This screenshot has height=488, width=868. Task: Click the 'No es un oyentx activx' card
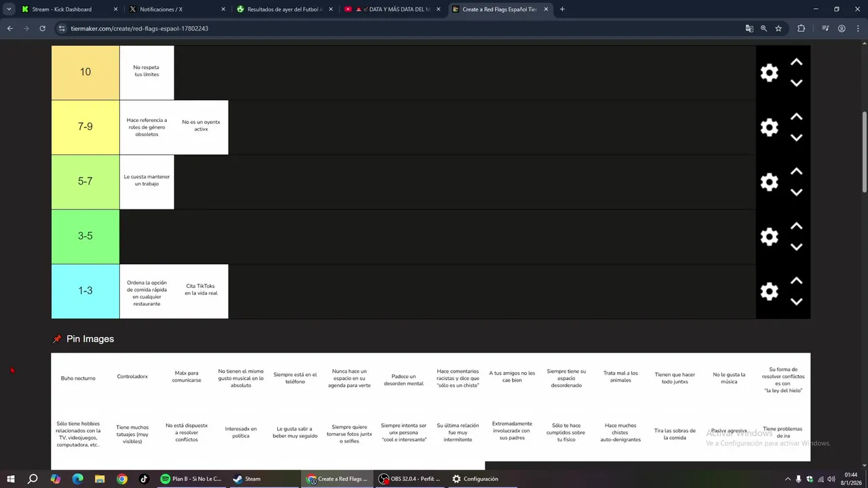pos(201,127)
